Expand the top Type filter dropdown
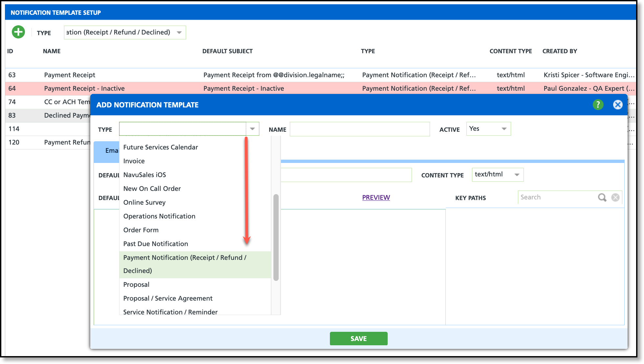 pos(179,33)
